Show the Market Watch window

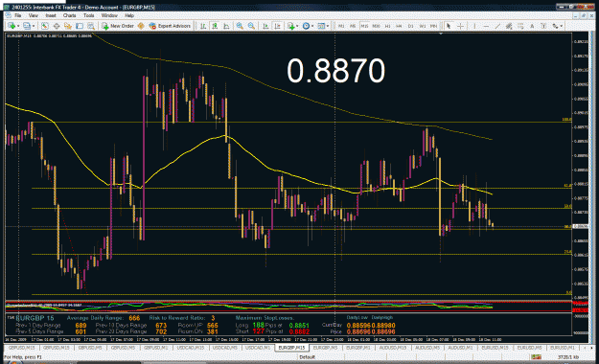point(45,26)
